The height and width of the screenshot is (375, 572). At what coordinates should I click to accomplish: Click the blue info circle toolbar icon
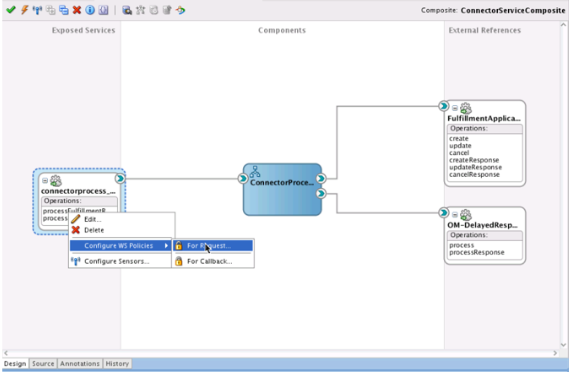(x=90, y=10)
